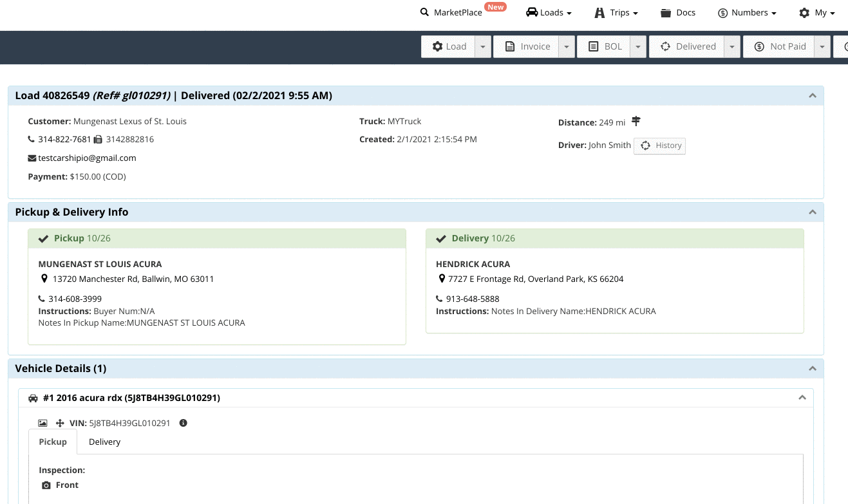
Task: Click the MarketPlace magnifier icon
Action: [x=424, y=12]
